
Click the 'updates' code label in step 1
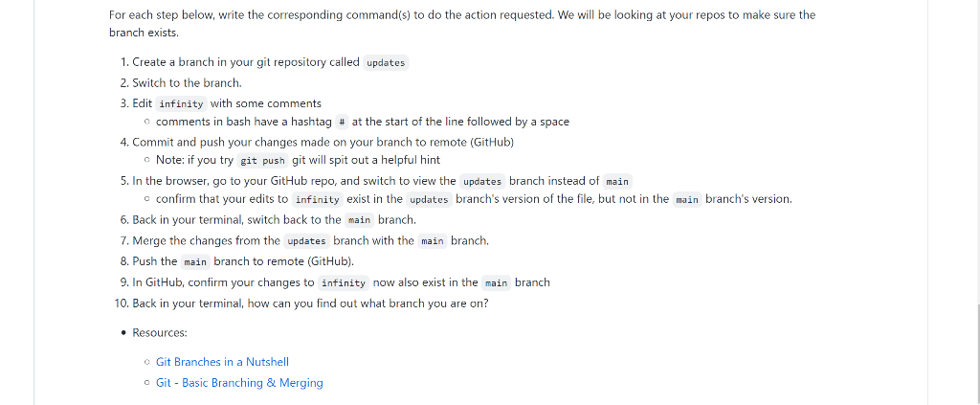click(386, 62)
